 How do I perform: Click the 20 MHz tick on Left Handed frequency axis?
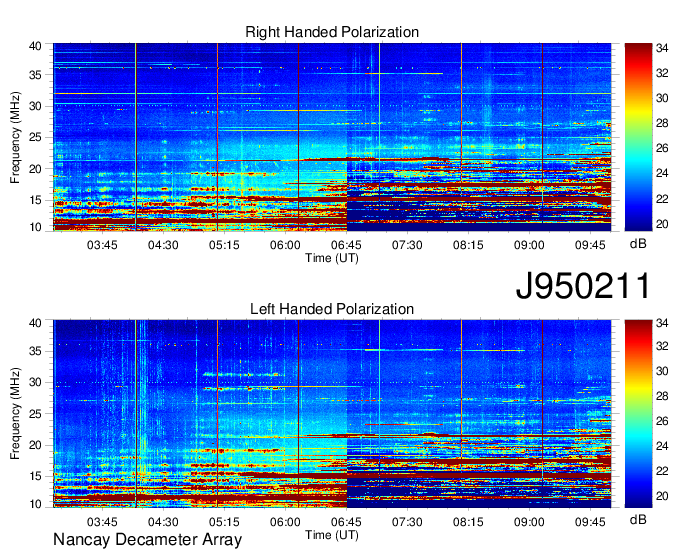tap(35, 445)
